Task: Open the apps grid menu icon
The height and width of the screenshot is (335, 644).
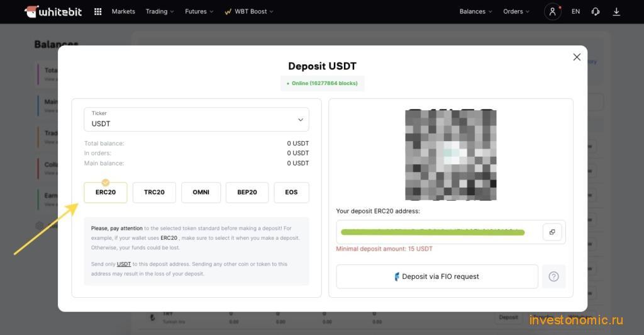Action: pyautogui.click(x=97, y=11)
